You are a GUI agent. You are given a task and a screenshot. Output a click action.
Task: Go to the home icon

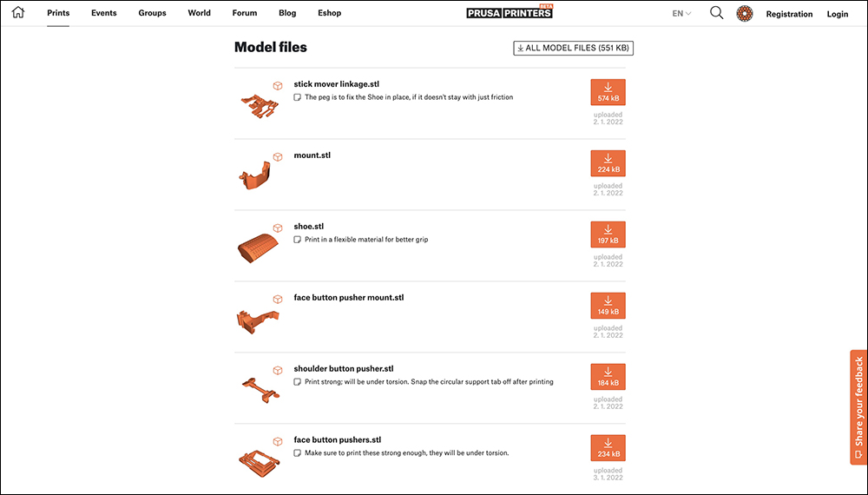point(18,12)
